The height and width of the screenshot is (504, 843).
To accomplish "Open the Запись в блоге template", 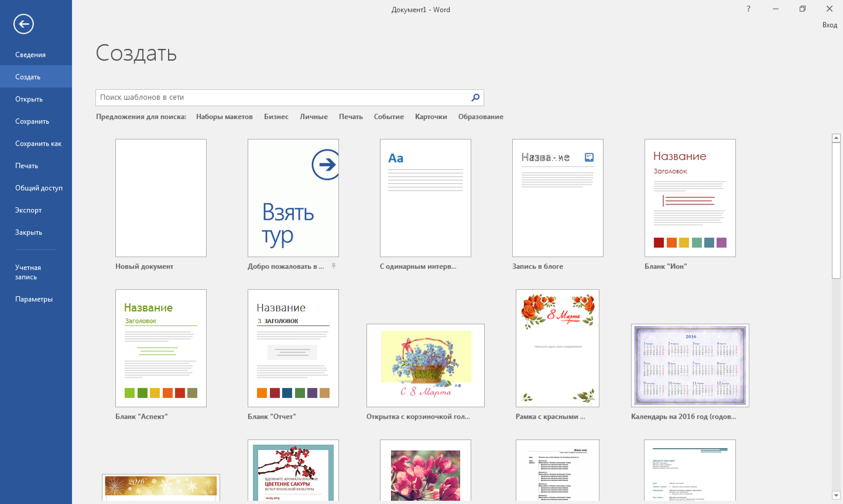I will pyautogui.click(x=557, y=198).
